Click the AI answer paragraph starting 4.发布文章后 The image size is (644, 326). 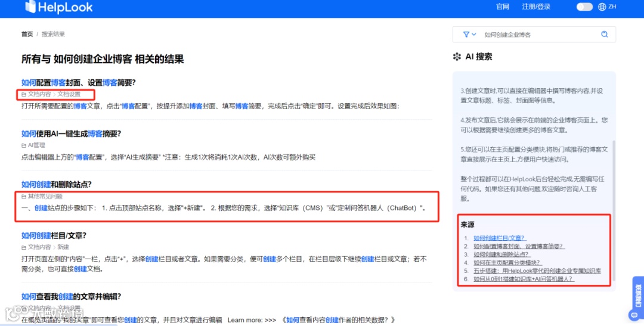(x=534, y=125)
